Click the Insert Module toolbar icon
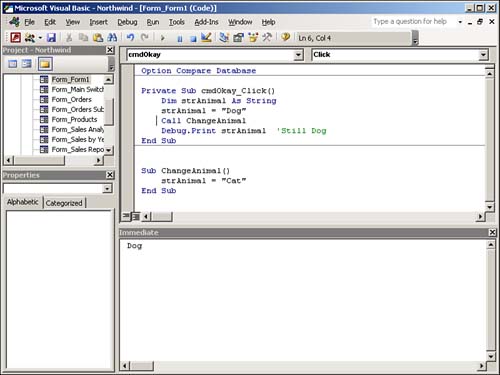The image size is (500, 375). click(30, 38)
